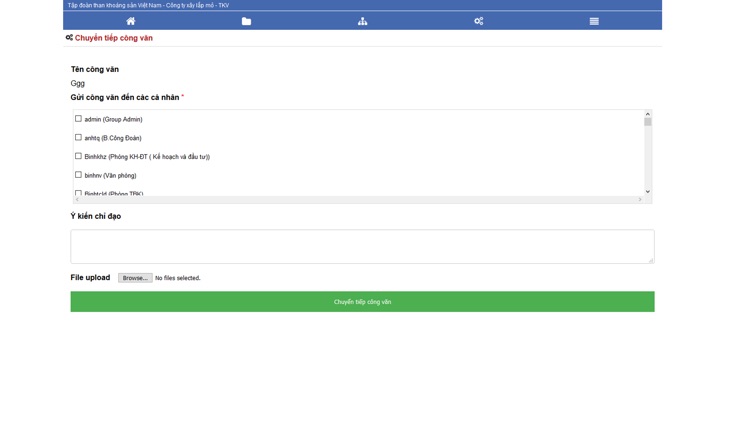
Task: Check the anhtq (B.Công Đoàn) checkbox
Action: point(78,137)
